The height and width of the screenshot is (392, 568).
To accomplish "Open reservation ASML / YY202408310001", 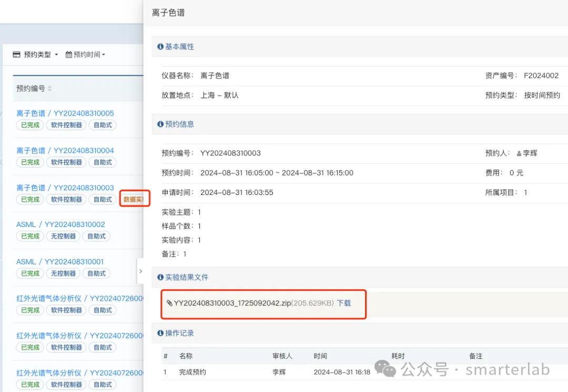I will (60, 262).
